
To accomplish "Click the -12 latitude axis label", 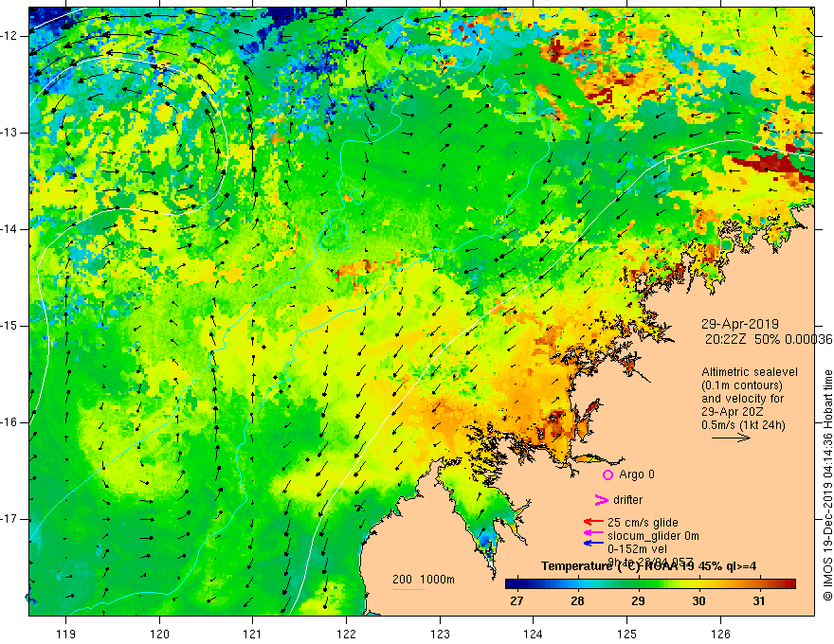I will coord(10,36).
